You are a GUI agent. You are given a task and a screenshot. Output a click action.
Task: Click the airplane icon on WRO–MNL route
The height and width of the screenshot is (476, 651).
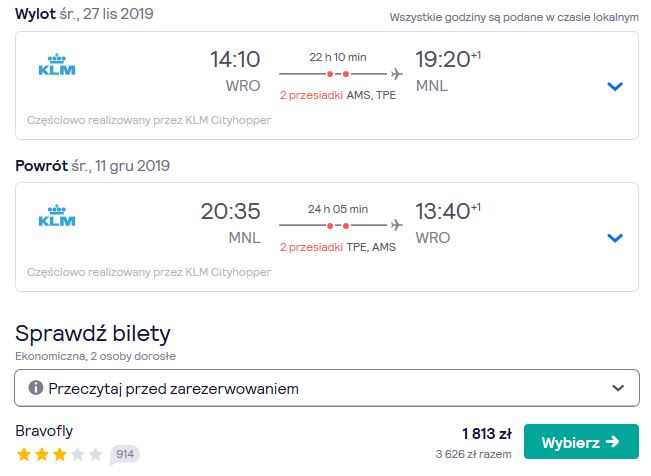[396, 74]
